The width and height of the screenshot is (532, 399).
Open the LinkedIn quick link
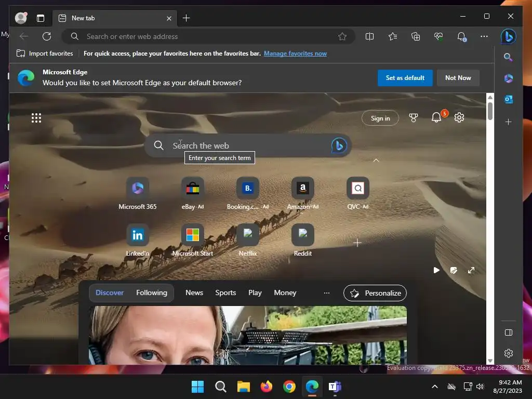137,240
